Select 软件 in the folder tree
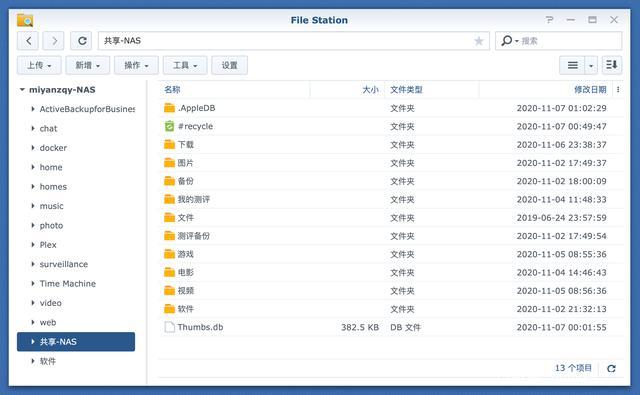Screen dimensions: 640x395 pos(48,361)
